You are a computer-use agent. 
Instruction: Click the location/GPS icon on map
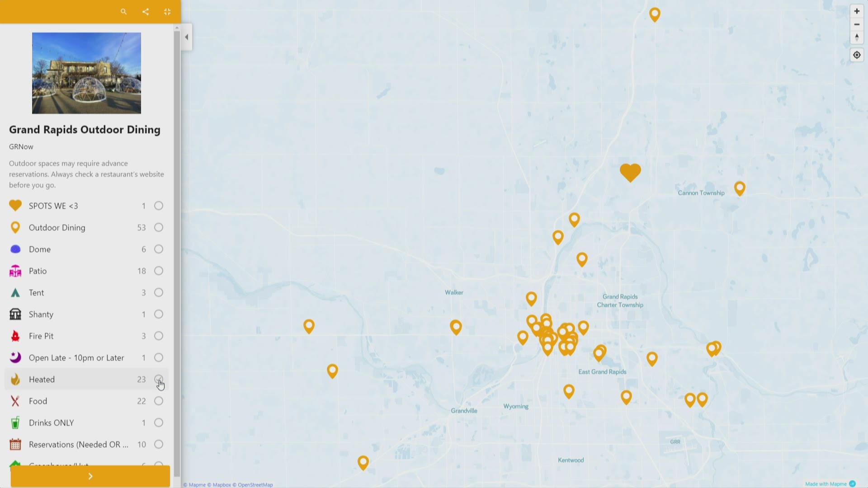pos(857,54)
